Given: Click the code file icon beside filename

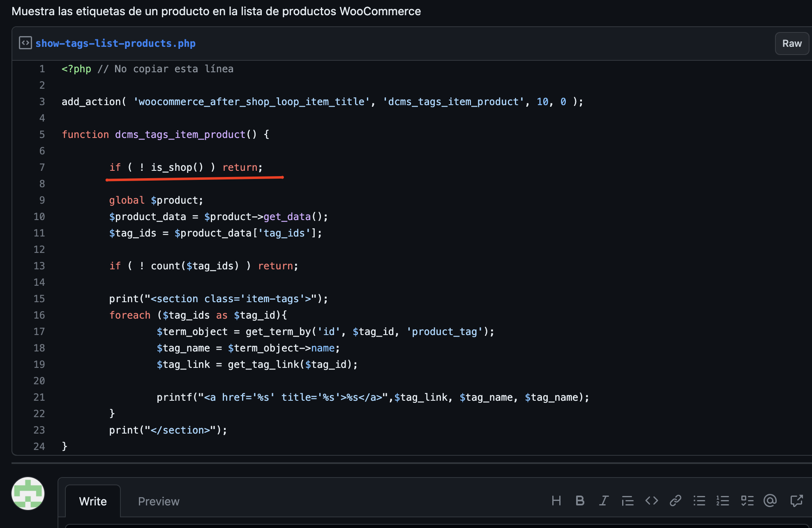Looking at the screenshot, I should click(25, 43).
